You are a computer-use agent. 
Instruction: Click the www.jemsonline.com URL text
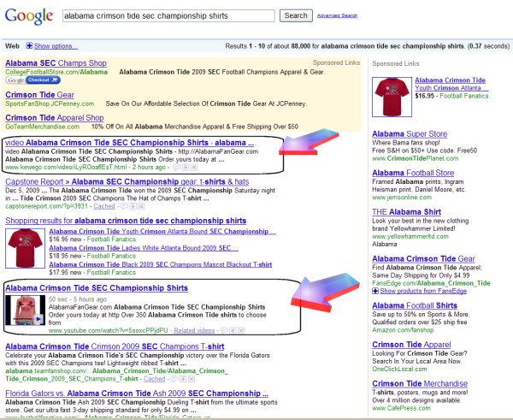click(x=402, y=198)
